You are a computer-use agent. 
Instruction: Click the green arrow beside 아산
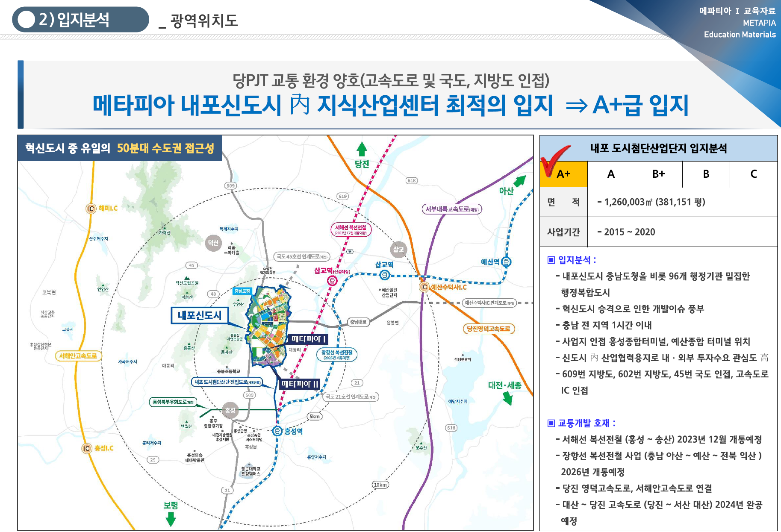(x=520, y=181)
